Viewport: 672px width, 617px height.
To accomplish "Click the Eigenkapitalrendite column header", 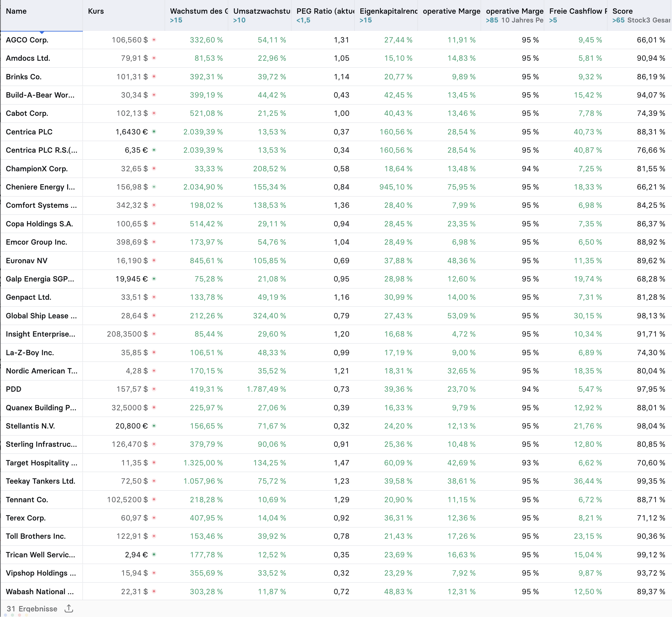I will point(388,11).
